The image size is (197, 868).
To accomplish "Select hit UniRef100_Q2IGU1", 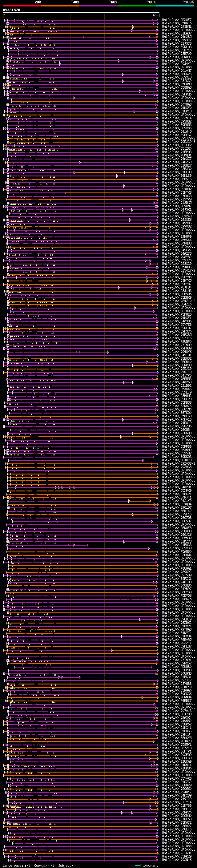I will (x=177, y=853).
